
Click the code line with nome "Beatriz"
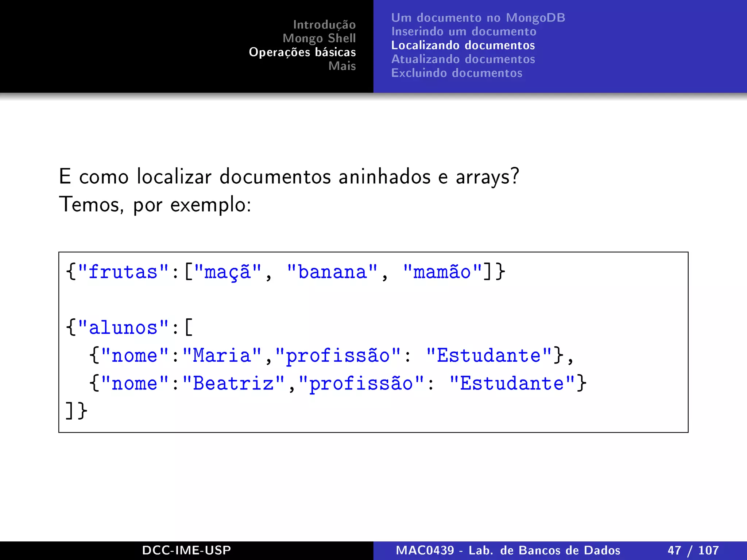[337, 383]
